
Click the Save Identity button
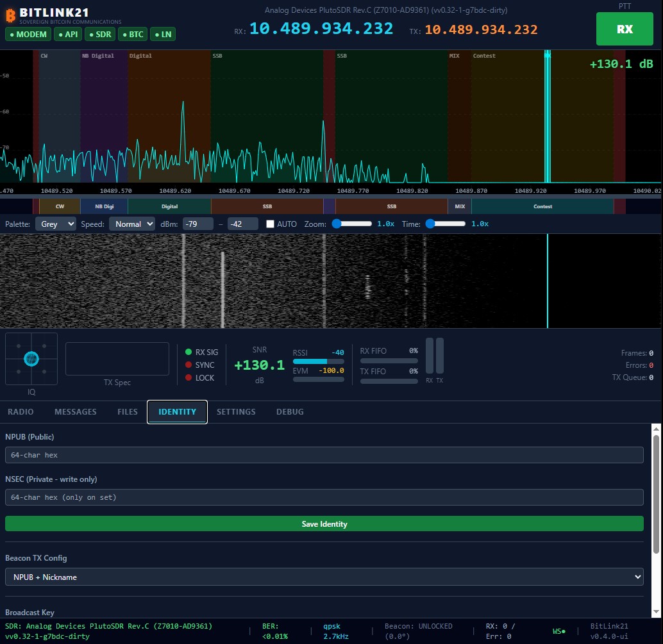pos(324,524)
